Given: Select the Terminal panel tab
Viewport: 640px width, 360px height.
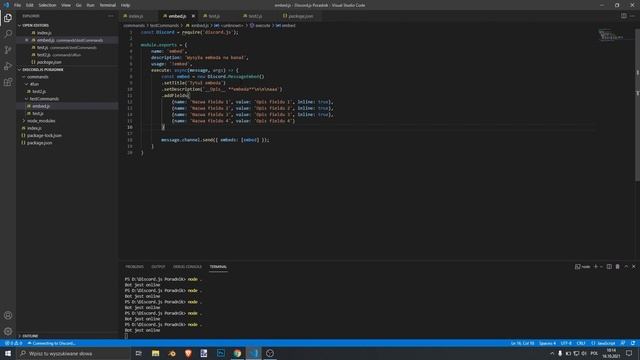Looking at the screenshot, I should coord(218,267).
